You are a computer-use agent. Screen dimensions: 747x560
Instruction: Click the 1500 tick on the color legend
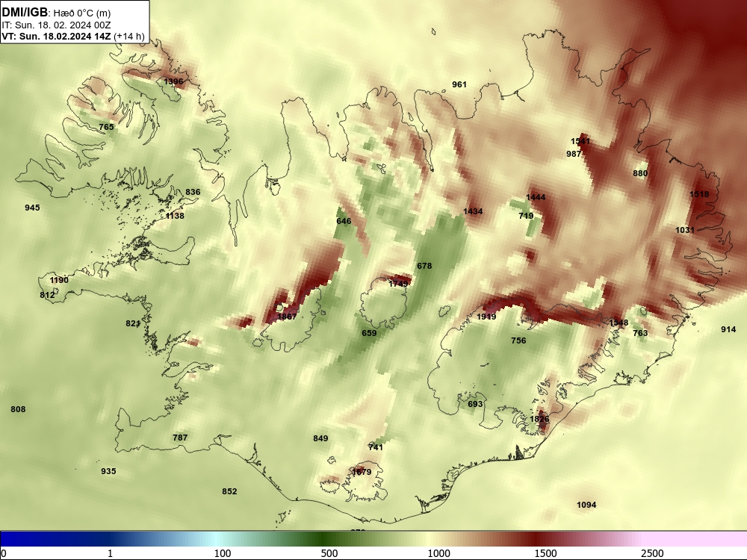tap(545, 553)
